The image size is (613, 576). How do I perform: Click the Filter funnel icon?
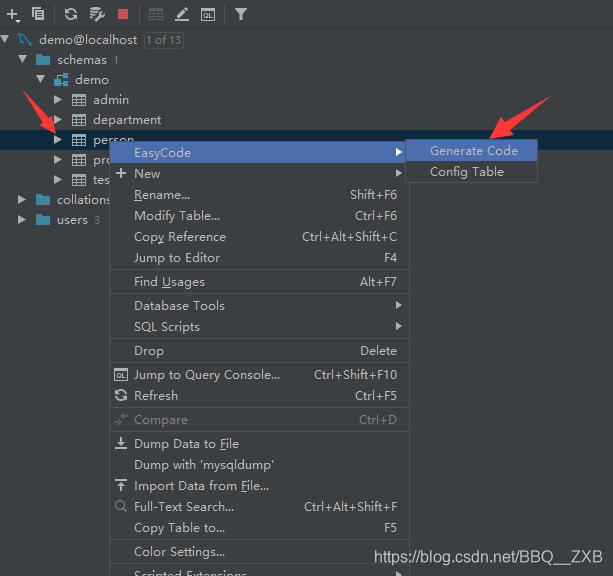[241, 14]
